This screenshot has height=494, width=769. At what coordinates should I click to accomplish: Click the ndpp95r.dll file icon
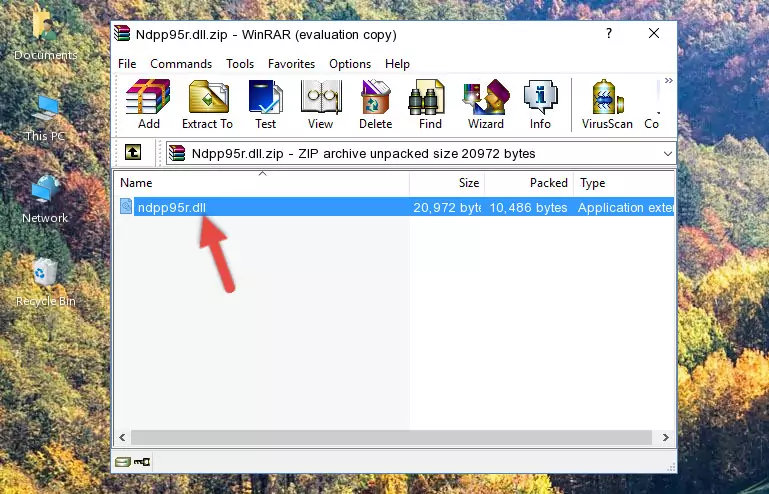(126, 207)
